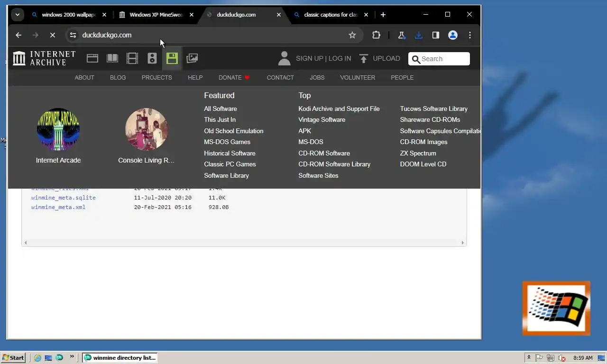
Task: Open the BLOG menu item
Action: 118,77
